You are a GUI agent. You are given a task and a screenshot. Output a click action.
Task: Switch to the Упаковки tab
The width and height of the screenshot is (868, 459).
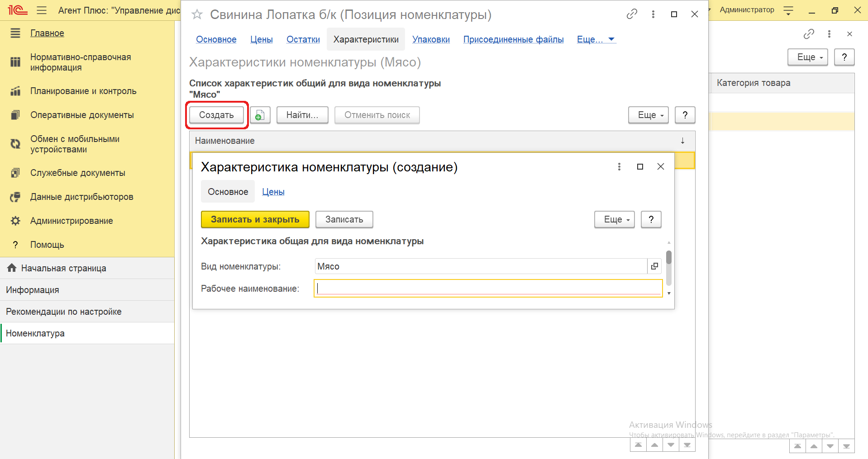coord(431,40)
